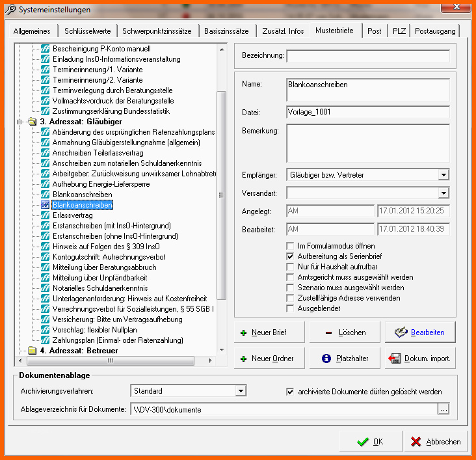Click the Ablageverzeichnis path field
Screen dimensions: 476x460
284,409
